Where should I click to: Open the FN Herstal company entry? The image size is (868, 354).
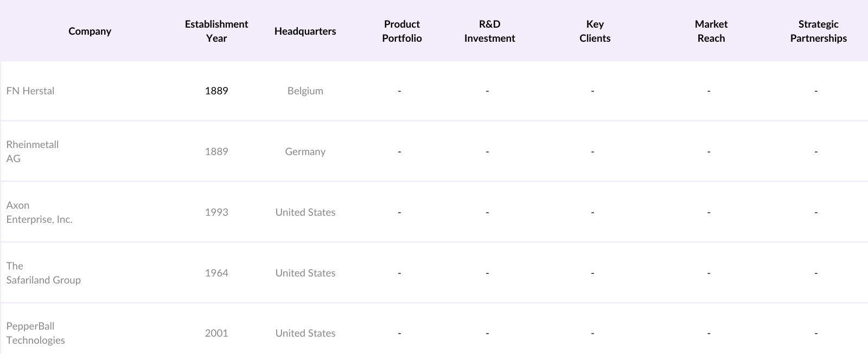30,91
